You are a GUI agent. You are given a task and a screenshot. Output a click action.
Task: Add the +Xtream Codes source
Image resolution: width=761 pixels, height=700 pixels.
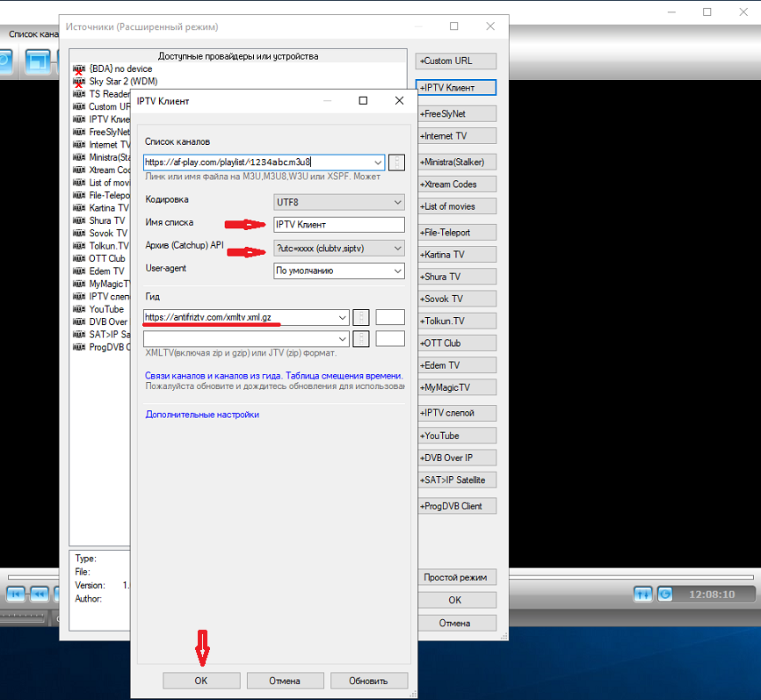(x=455, y=184)
